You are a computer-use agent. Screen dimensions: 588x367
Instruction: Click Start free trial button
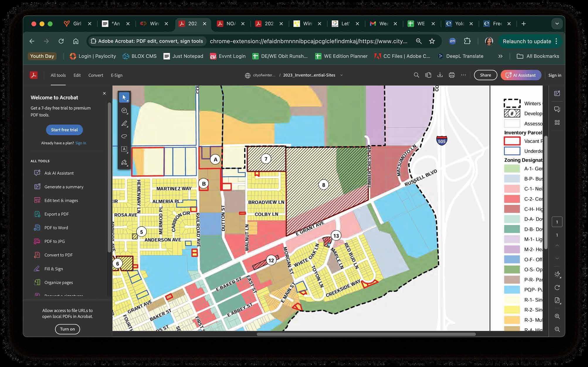click(64, 130)
